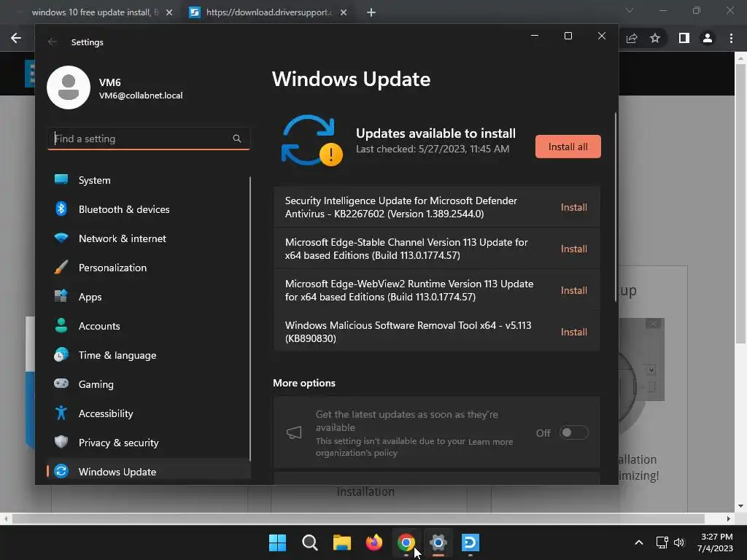
Task: Click Chrome page horizontal scrollbar
Action: click(x=358, y=518)
